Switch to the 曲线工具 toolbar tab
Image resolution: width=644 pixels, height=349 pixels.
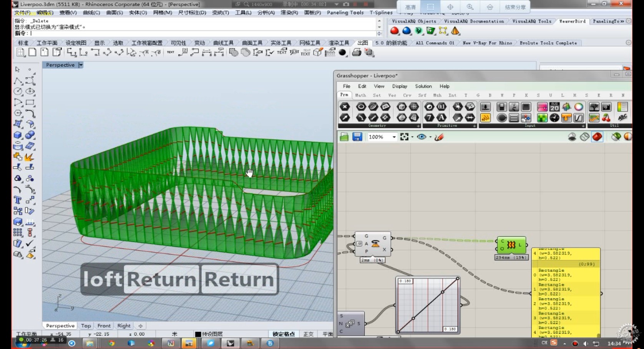tap(223, 43)
